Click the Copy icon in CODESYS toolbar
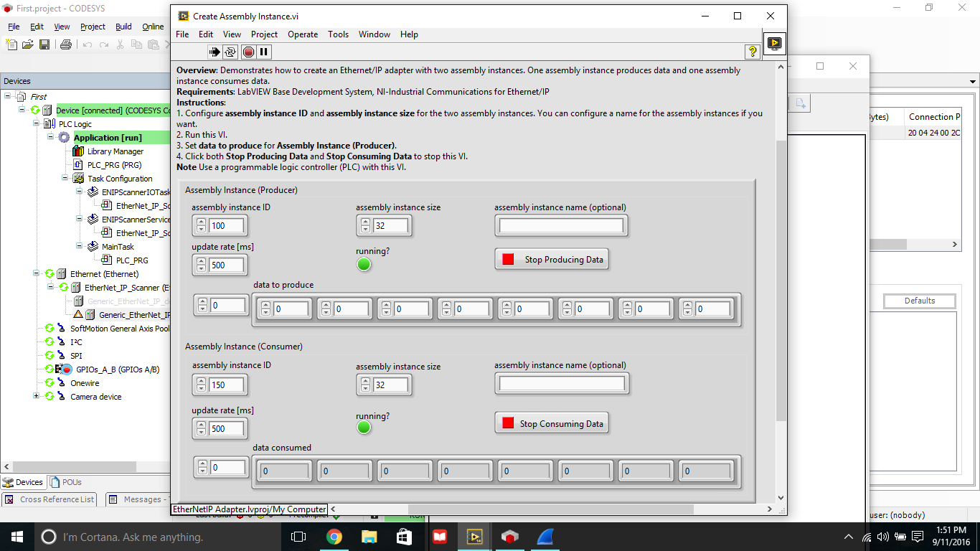The width and height of the screenshot is (980, 551). [x=137, y=44]
